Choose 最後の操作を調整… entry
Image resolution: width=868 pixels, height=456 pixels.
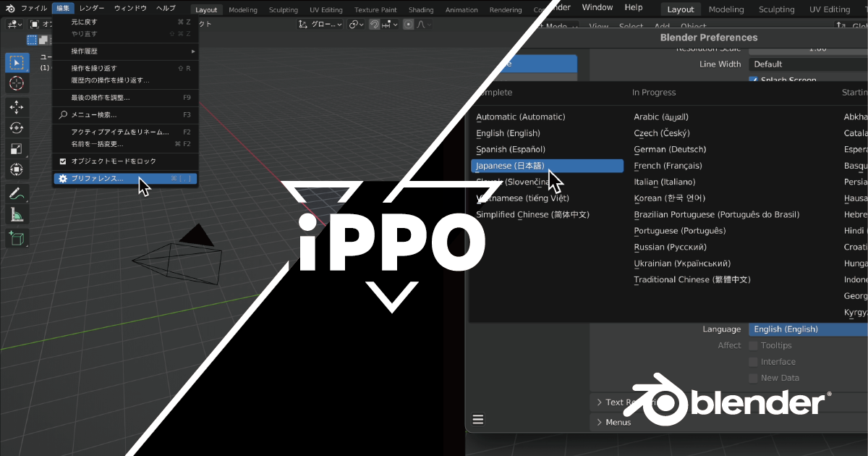(x=124, y=98)
